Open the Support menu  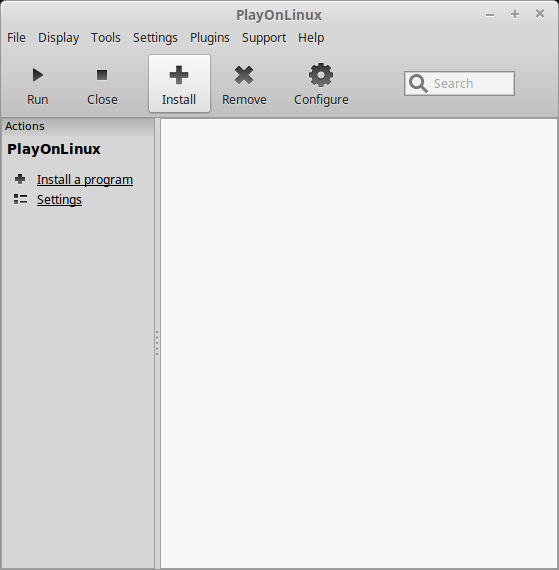264,38
